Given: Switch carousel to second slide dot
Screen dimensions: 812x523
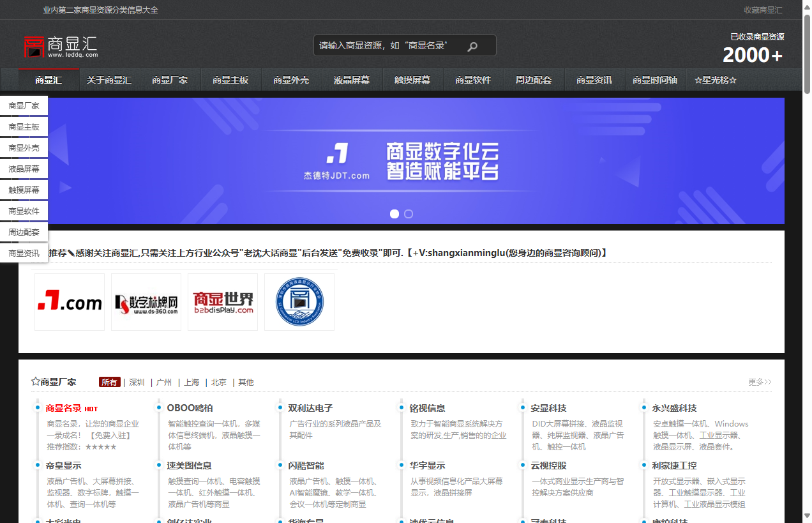Looking at the screenshot, I should 409,214.
